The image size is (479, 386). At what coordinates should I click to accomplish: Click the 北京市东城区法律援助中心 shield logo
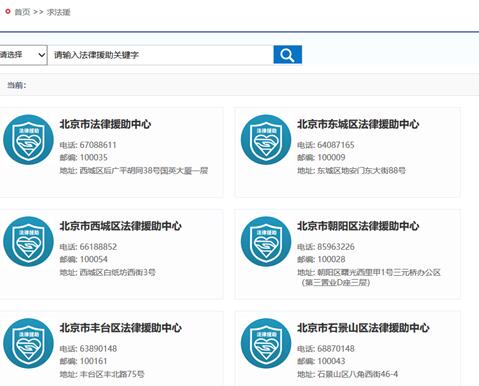click(x=266, y=140)
